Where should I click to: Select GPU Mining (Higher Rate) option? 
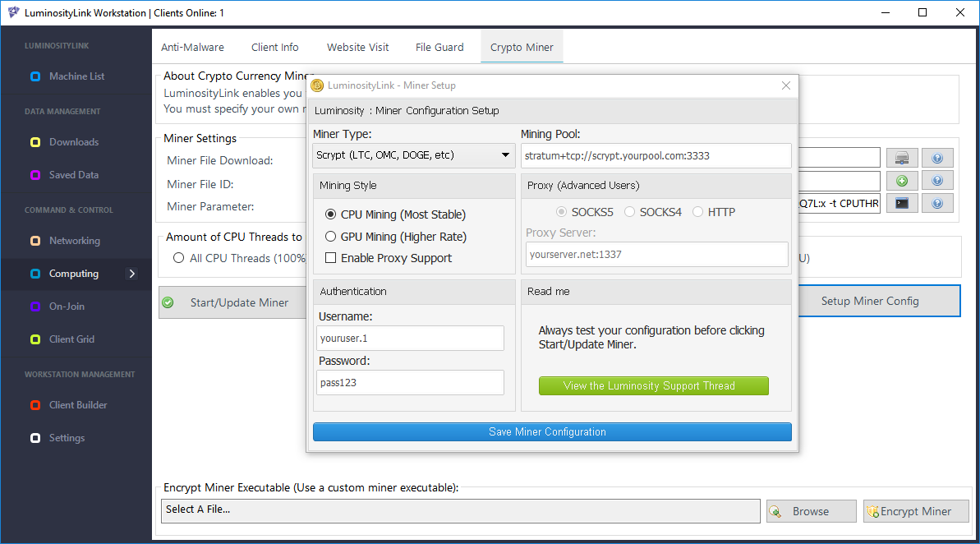(396, 237)
